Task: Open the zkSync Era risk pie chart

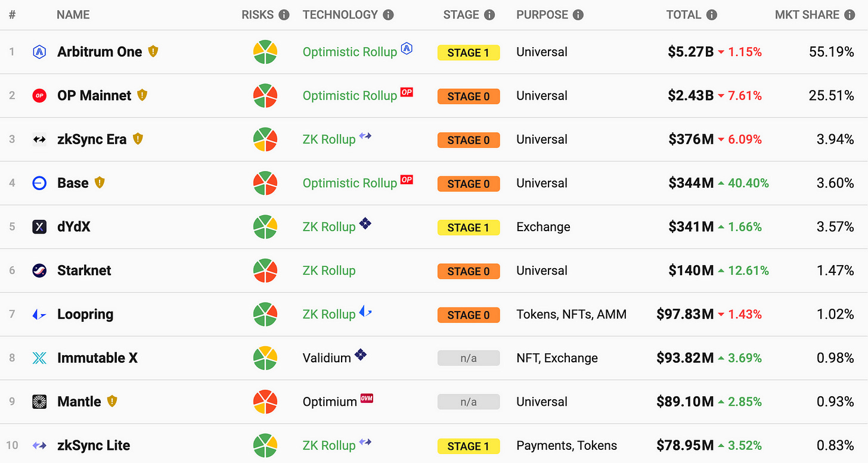Action: click(265, 139)
